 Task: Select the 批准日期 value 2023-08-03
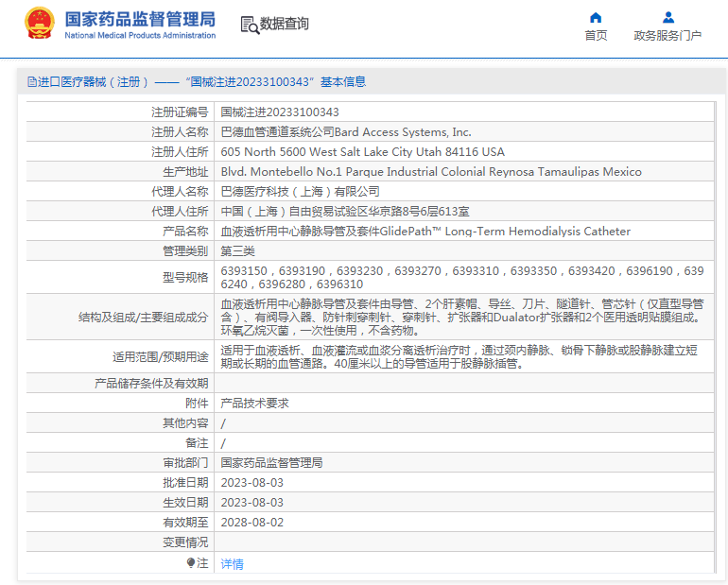(x=252, y=483)
